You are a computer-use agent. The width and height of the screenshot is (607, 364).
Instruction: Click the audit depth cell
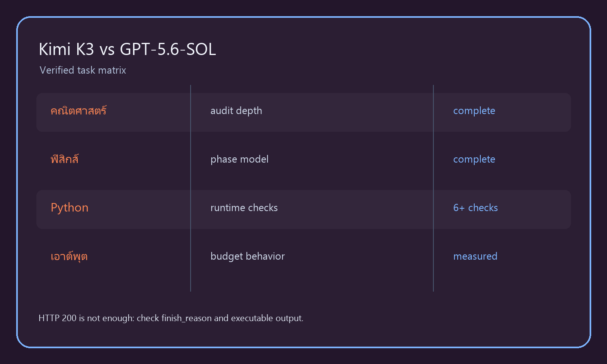tap(236, 111)
